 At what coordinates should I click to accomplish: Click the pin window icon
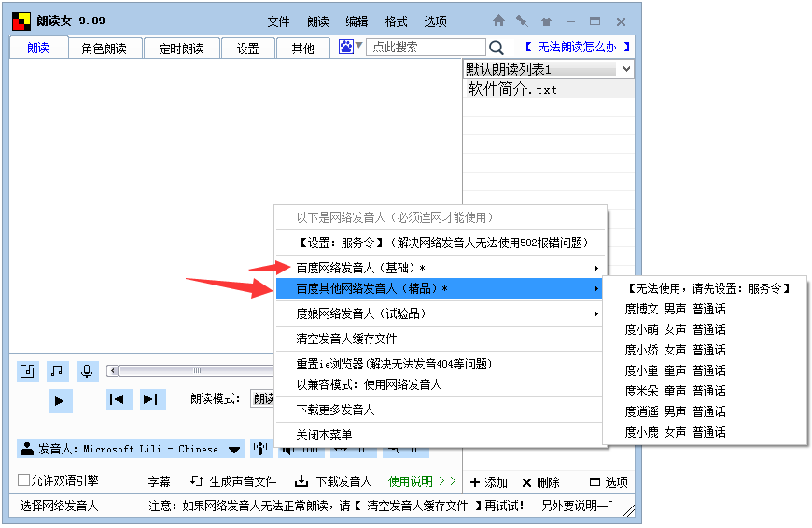click(x=522, y=21)
